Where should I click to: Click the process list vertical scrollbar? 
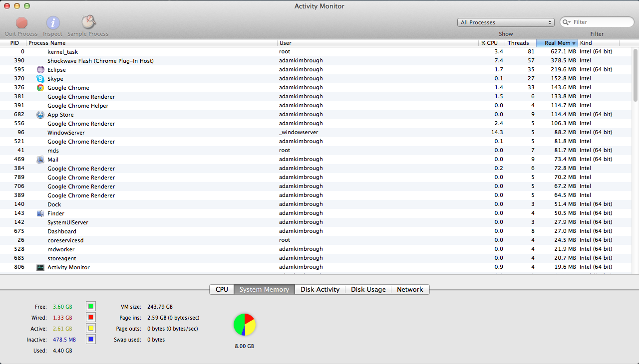636,75
